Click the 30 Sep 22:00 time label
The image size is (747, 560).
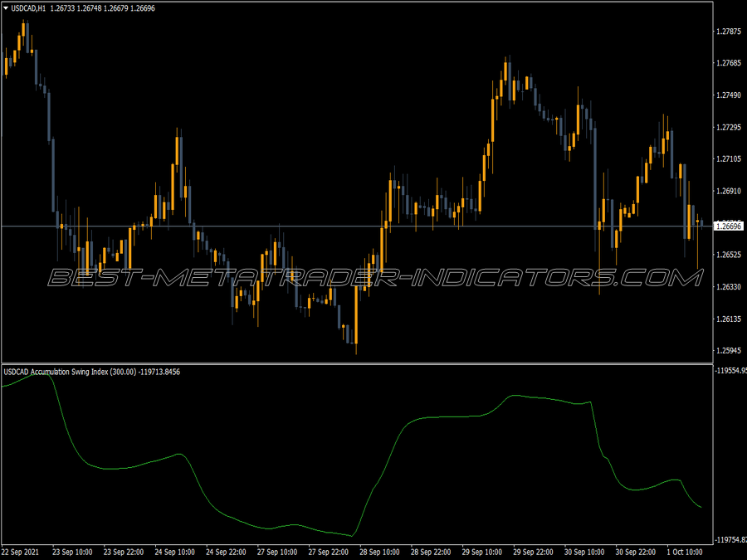click(x=636, y=552)
